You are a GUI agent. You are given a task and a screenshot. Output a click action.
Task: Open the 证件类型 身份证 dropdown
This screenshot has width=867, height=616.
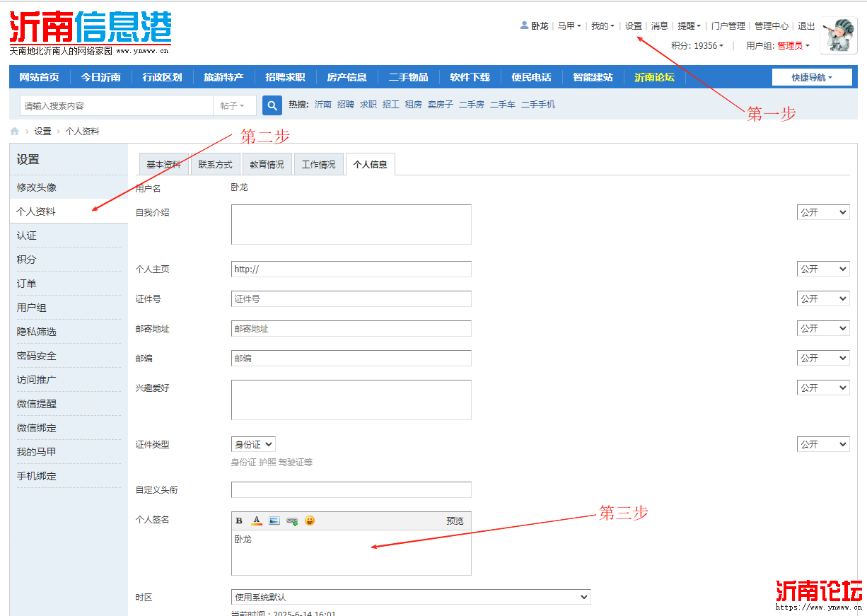click(252, 443)
